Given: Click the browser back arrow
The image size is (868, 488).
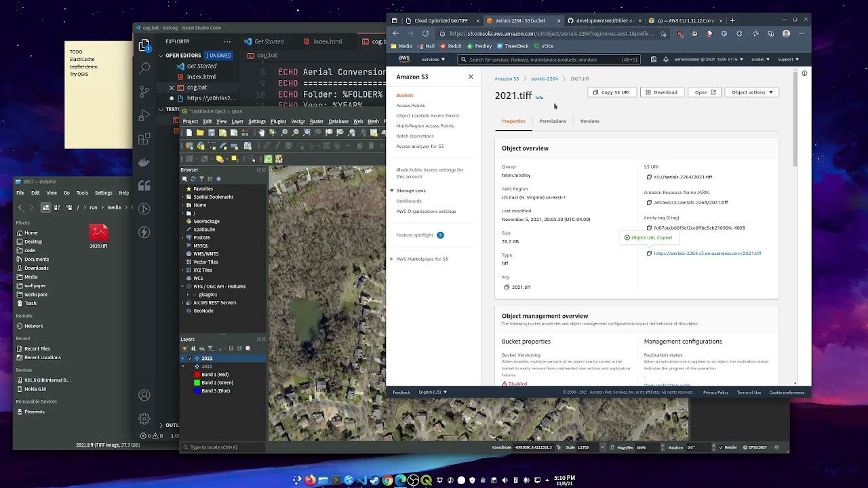Looking at the screenshot, I should pos(396,33).
